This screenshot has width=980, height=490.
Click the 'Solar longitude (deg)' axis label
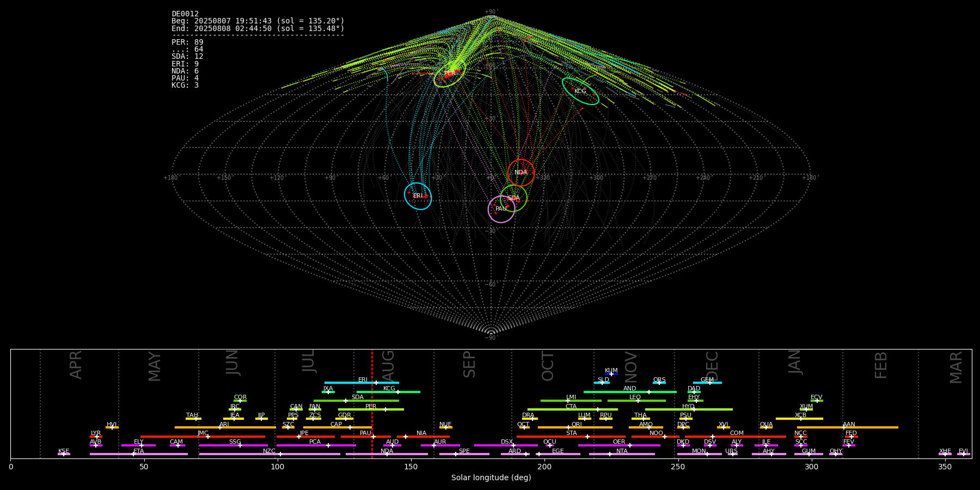[491, 477]
